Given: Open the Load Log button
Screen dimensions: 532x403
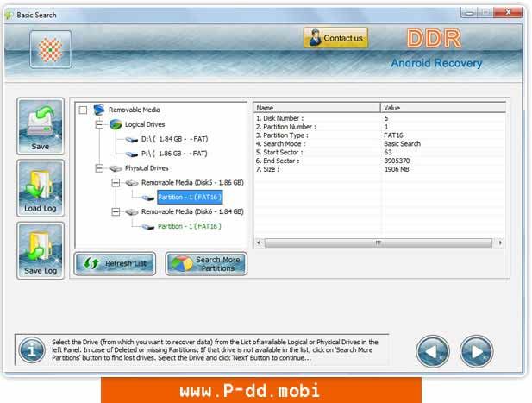Looking at the screenshot, I should point(41,188).
